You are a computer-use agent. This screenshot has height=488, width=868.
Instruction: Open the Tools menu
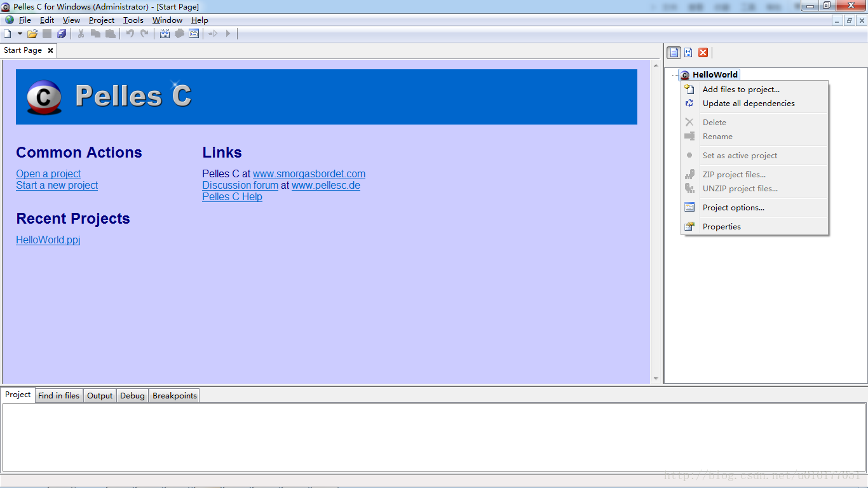click(133, 20)
